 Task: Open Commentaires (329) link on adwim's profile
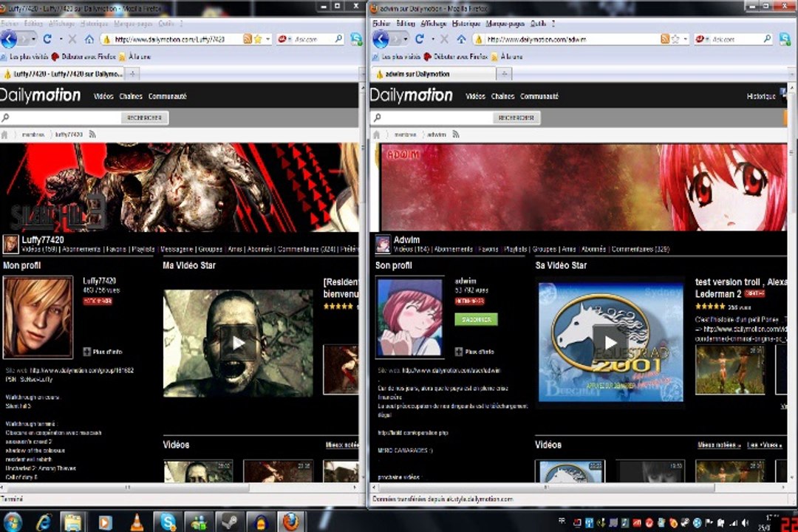tap(640, 250)
